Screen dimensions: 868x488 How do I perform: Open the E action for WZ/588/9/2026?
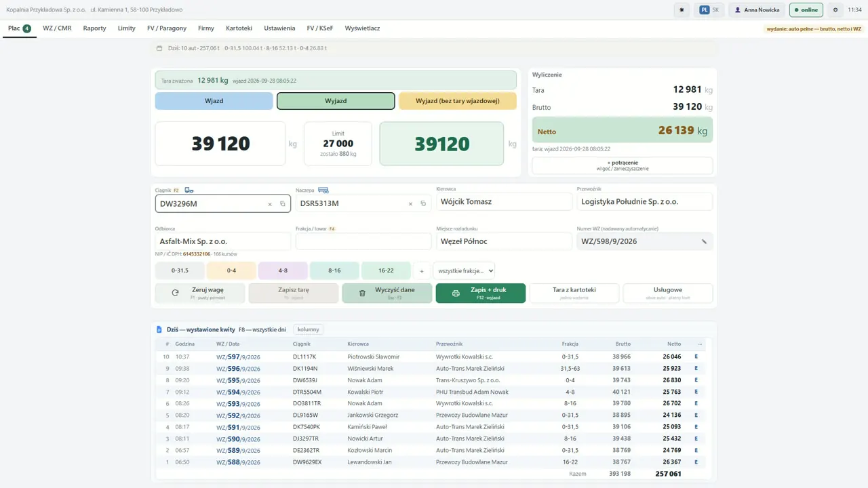[x=696, y=462]
